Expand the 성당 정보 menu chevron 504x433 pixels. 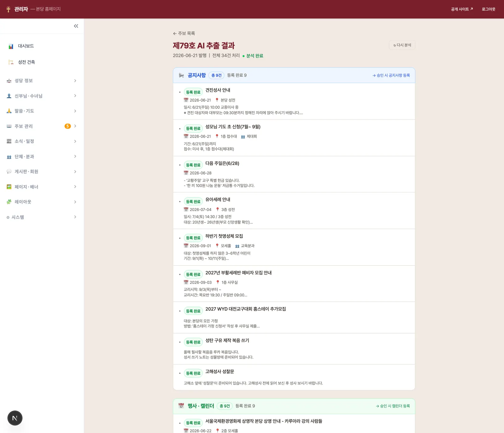click(75, 81)
